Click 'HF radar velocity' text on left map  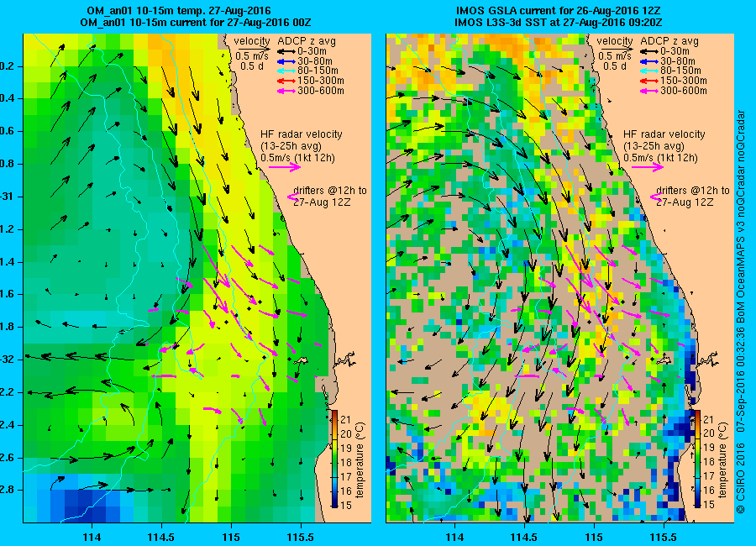tap(302, 134)
